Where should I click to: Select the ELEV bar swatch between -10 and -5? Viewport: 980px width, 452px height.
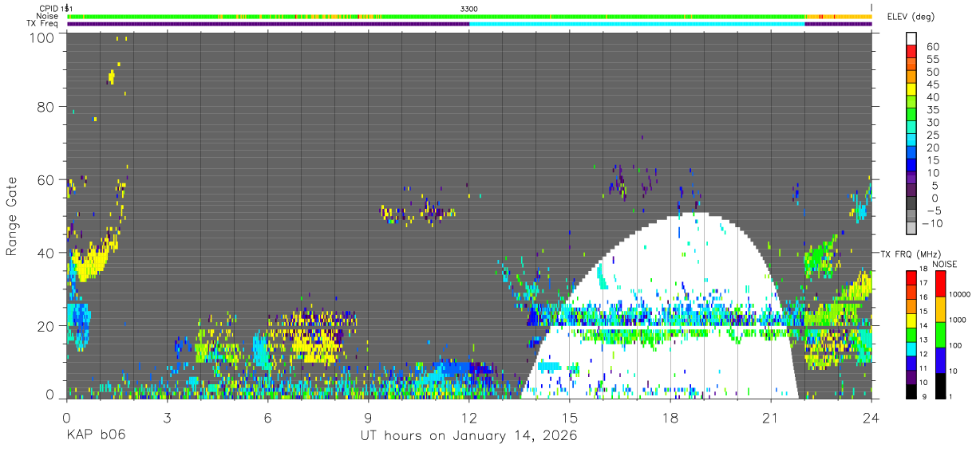pos(911,216)
